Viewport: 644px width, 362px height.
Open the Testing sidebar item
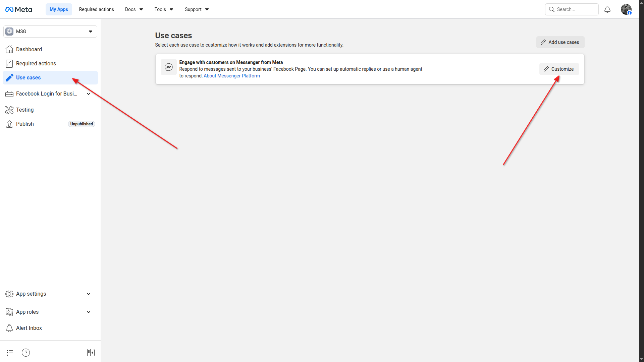point(25,110)
